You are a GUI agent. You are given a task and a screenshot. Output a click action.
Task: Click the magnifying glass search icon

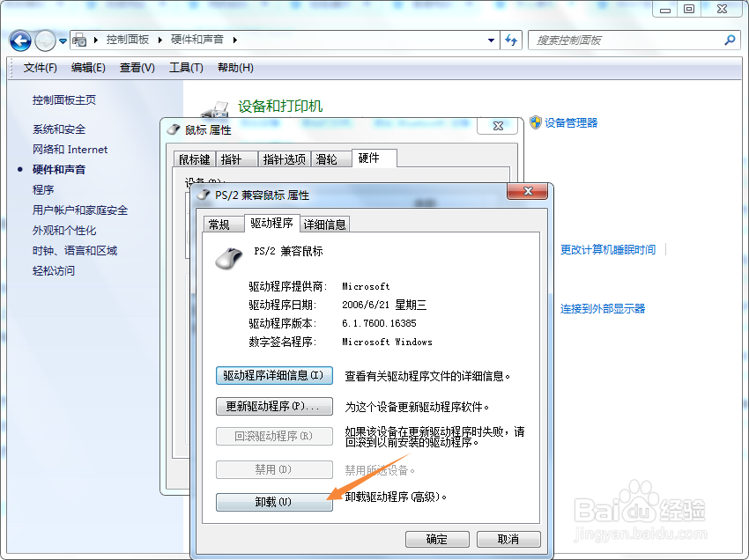point(729,41)
